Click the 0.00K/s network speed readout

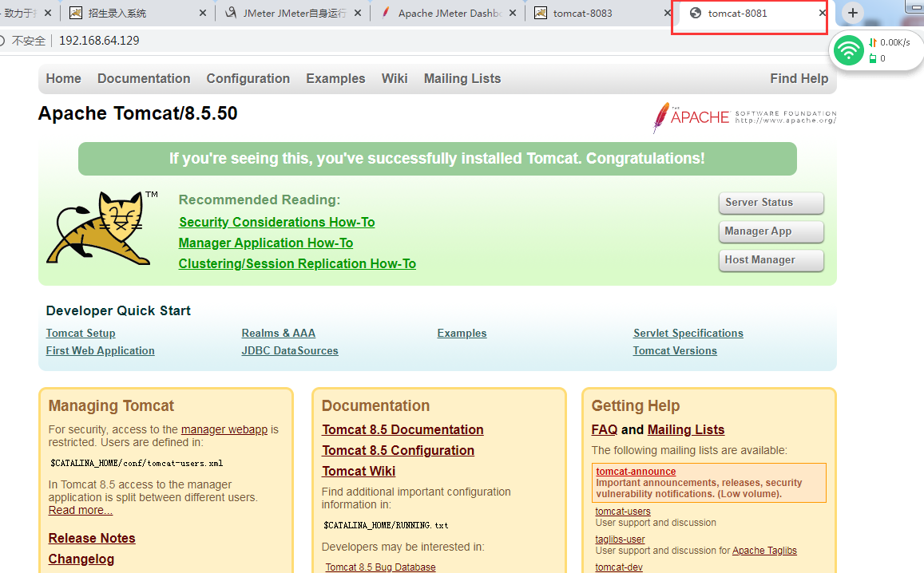(895, 42)
